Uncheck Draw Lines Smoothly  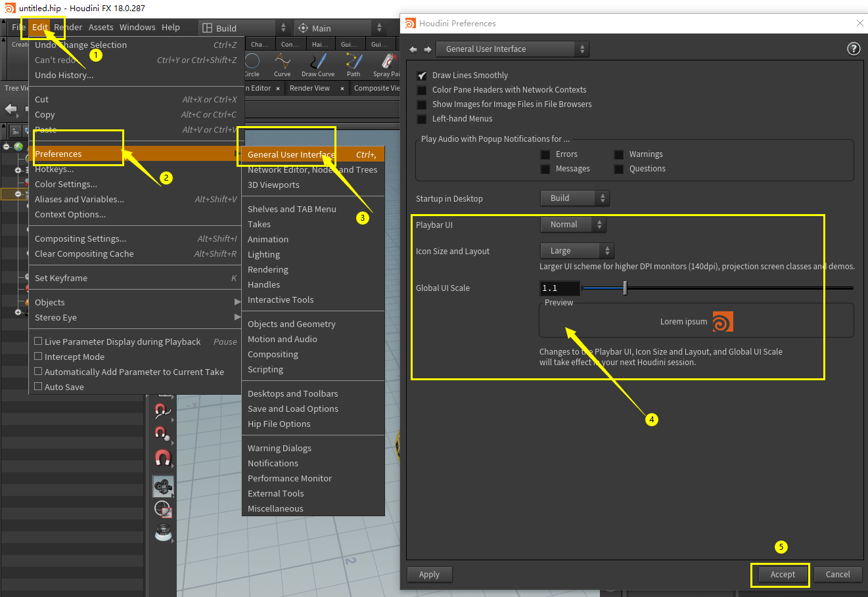pos(422,76)
